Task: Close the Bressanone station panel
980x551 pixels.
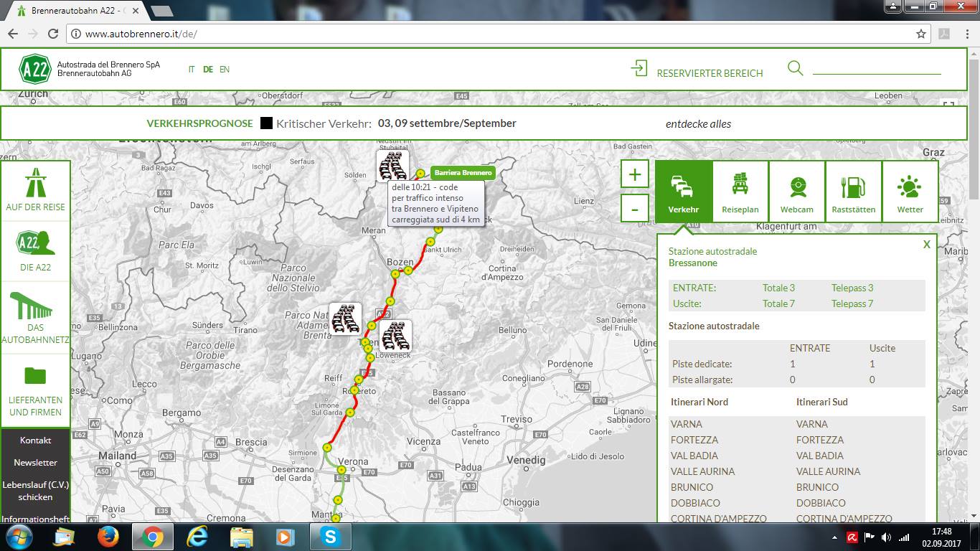Action: tap(927, 245)
